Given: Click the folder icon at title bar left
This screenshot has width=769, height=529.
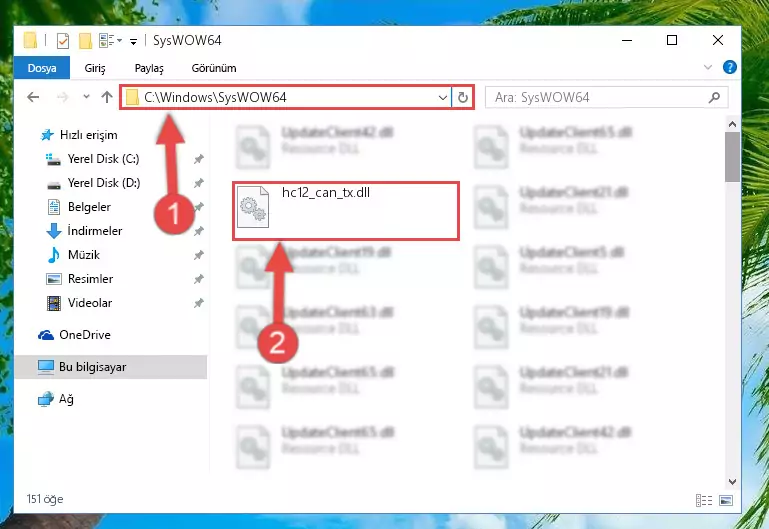Looking at the screenshot, I should (x=30, y=41).
